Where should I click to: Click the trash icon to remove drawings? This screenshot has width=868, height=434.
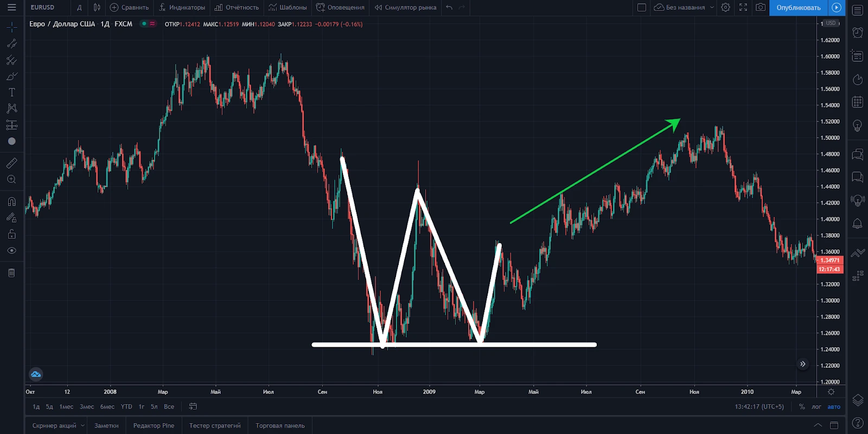tap(11, 273)
